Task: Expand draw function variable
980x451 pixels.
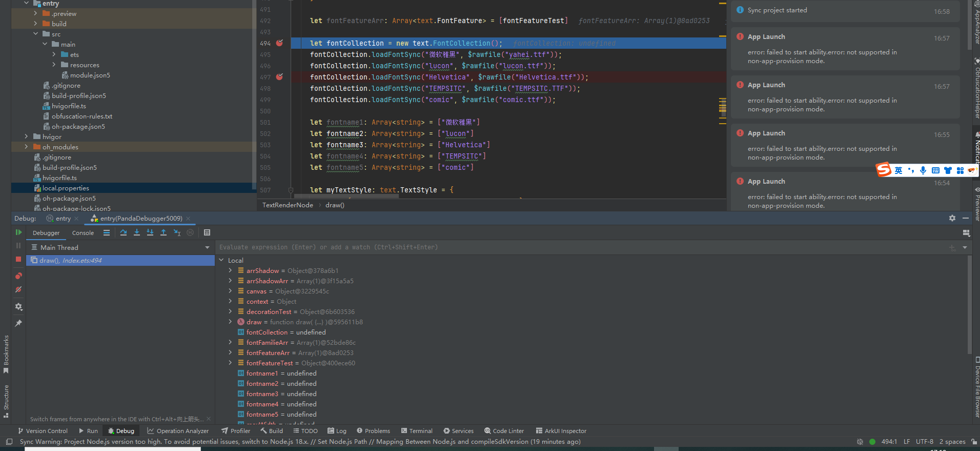Action: (230, 322)
